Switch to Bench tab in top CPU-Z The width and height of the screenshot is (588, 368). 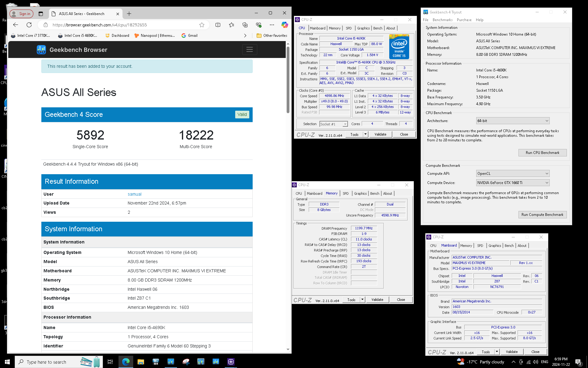(378, 28)
